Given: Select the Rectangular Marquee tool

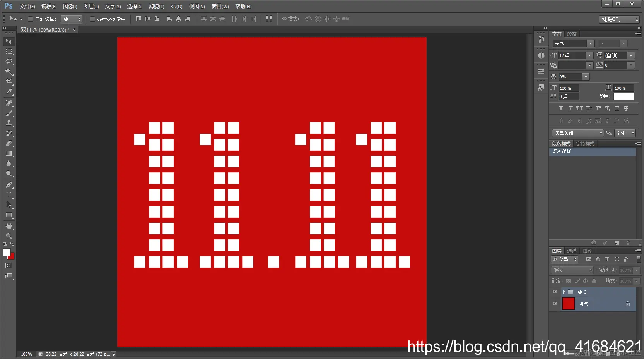Looking at the screenshot, I should (x=9, y=52).
